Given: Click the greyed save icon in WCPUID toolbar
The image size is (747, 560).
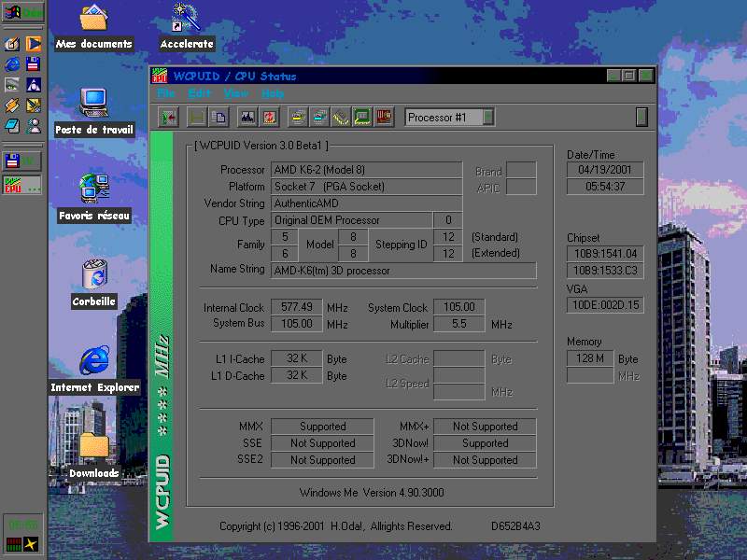Looking at the screenshot, I should [197, 118].
